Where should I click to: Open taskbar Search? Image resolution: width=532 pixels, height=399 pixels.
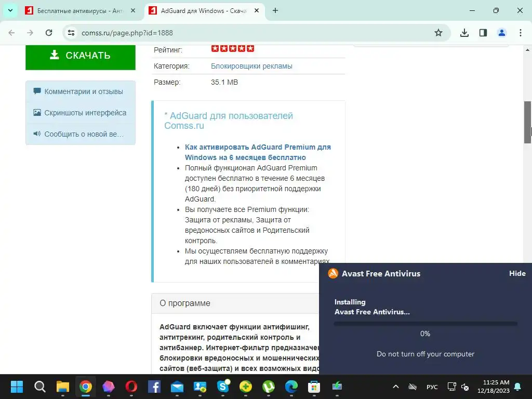pyautogui.click(x=39, y=387)
